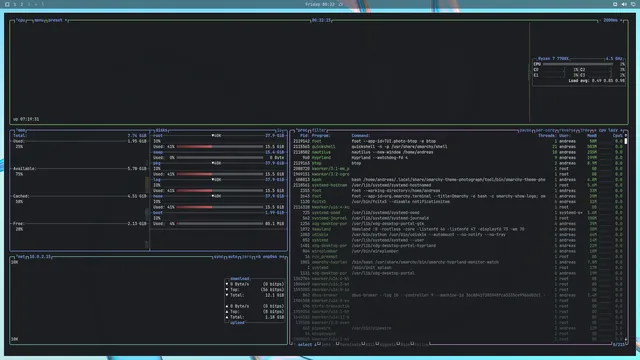Click the Command column header

[361, 136]
